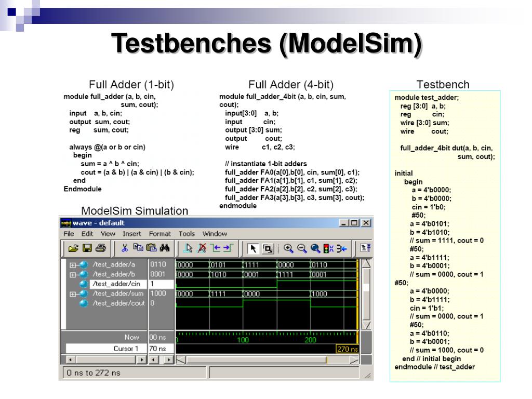
Task: Open the Window menu
Action: pos(215,234)
